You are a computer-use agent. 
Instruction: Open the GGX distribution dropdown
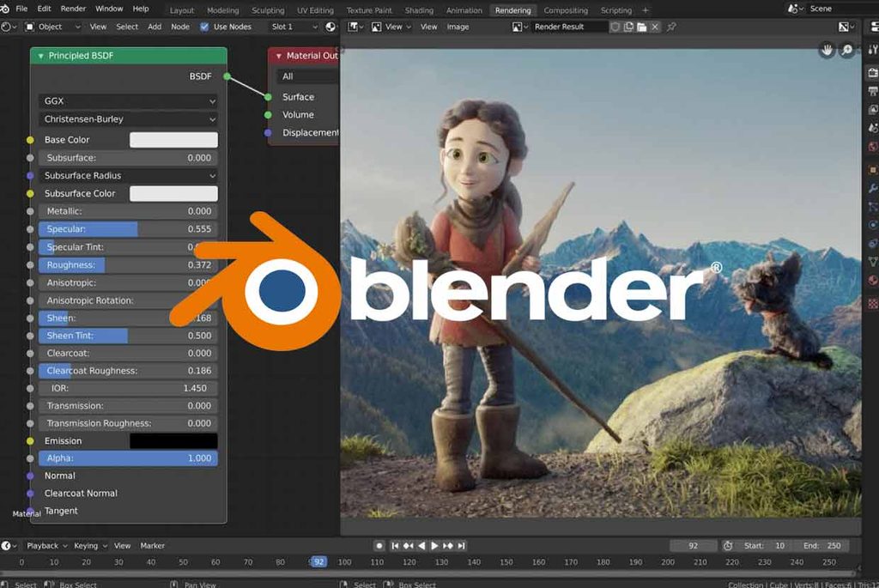click(129, 101)
